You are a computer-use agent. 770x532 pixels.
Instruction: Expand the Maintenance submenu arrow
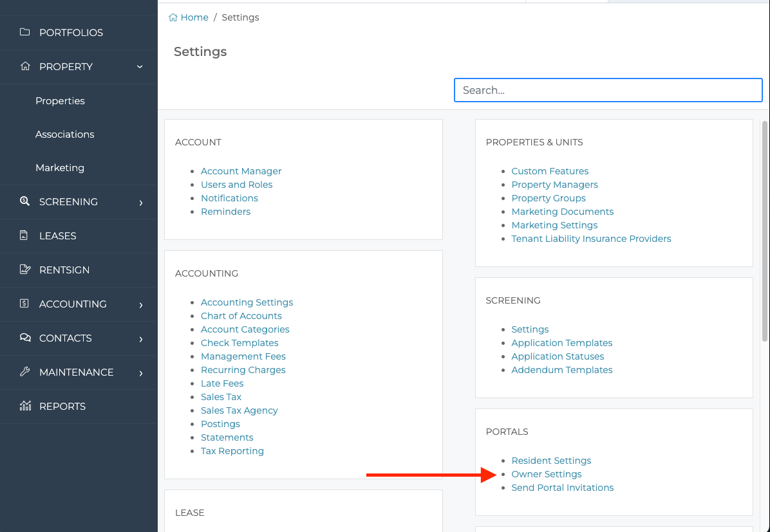pos(141,373)
